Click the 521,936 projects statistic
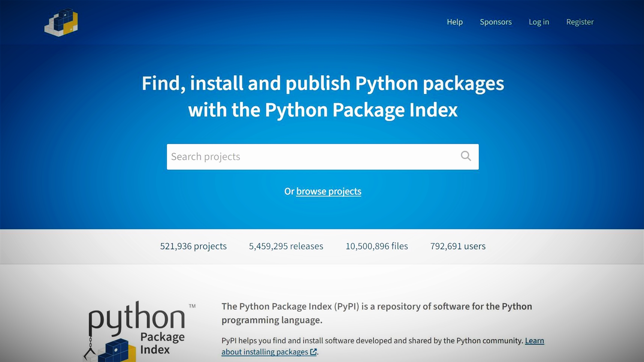Image resolution: width=644 pixels, height=362 pixels. pyautogui.click(x=193, y=246)
